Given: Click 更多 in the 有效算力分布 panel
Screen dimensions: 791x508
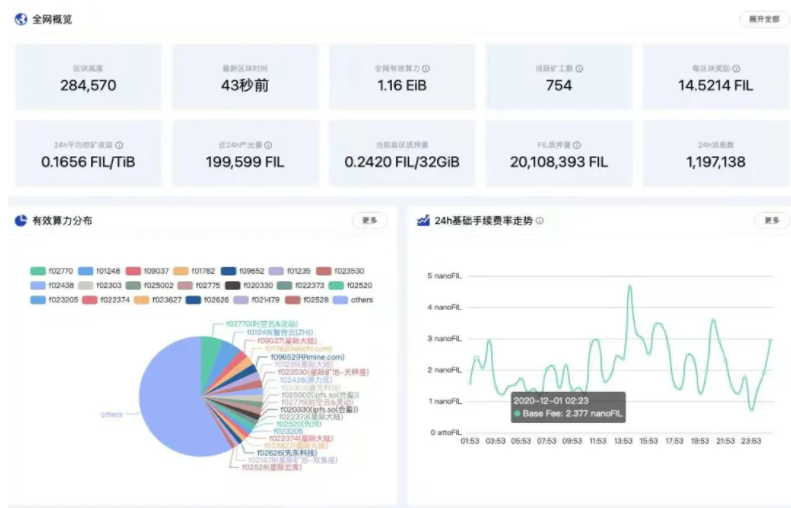Looking at the screenshot, I should 370,220.
